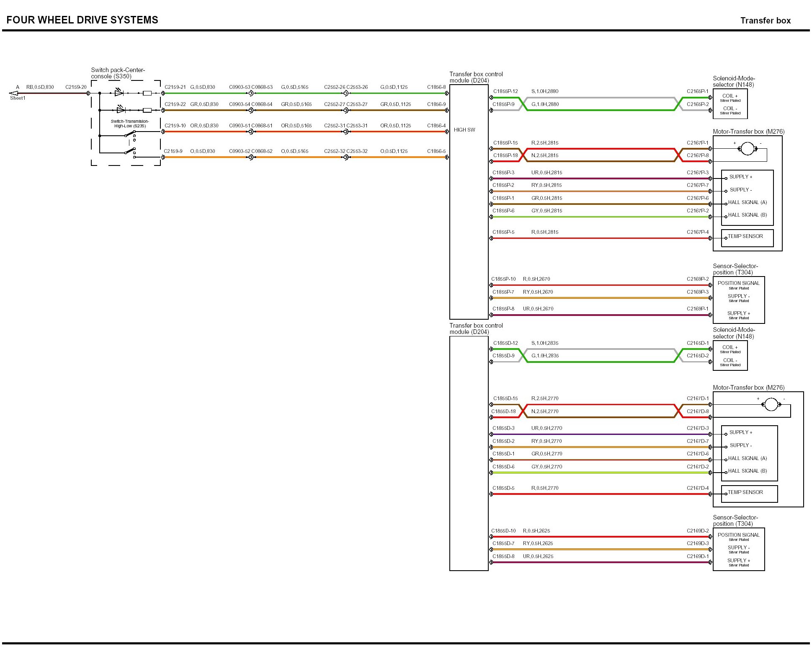Screen dimensions: 812x649
Task: Click the upper resistor symbol on the green line
Action: pyautogui.click(x=147, y=93)
